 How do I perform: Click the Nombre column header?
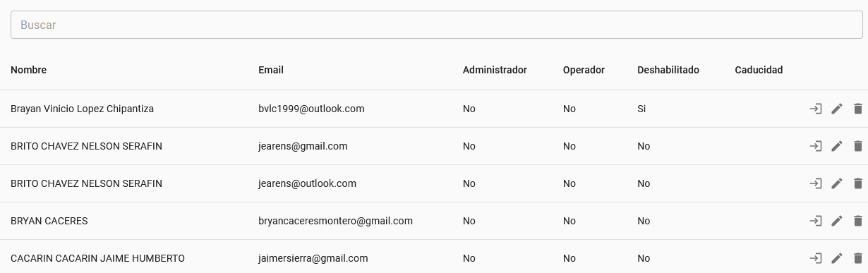point(28,70)
